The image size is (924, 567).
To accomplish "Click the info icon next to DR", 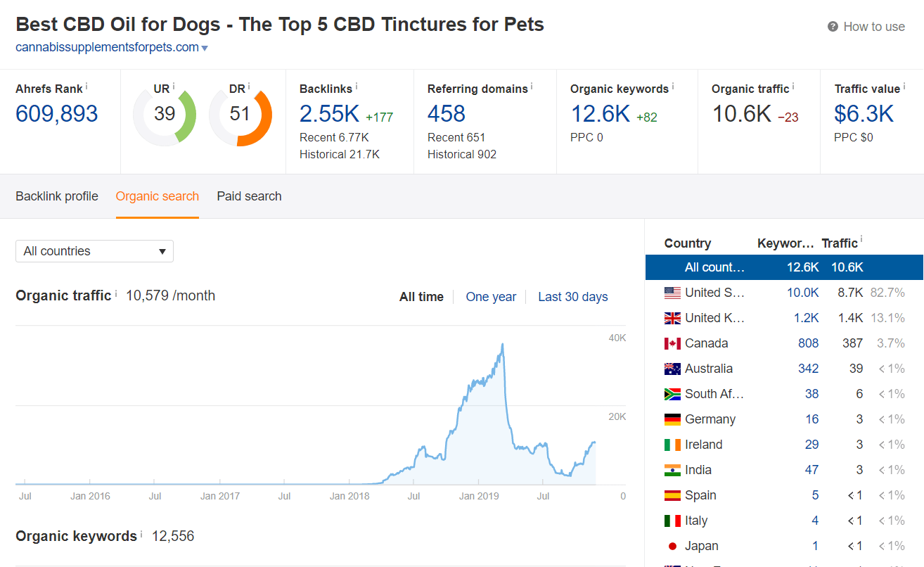I will pos(249,86).
